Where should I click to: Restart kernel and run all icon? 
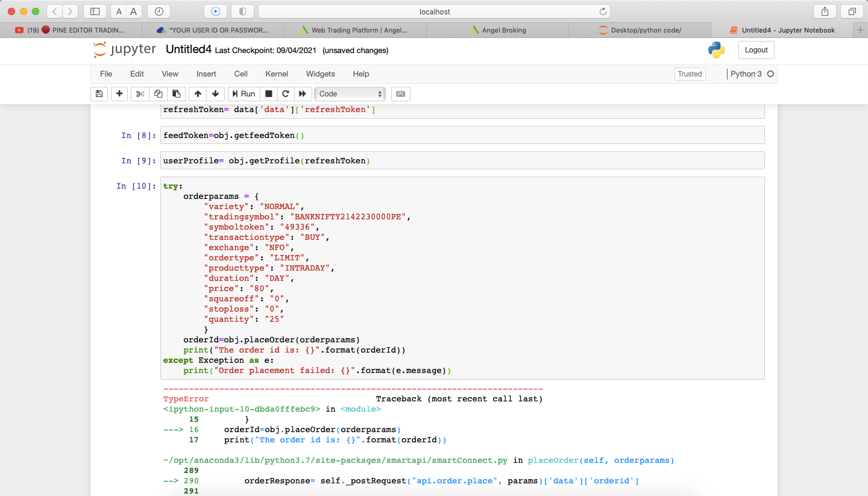coord(303,93)
